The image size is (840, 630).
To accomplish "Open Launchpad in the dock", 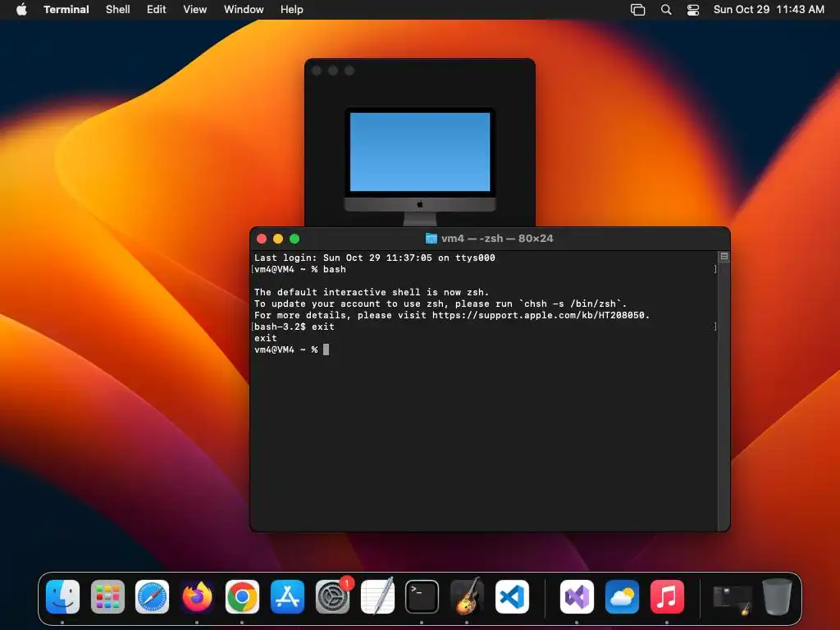I will pos(107,596).
